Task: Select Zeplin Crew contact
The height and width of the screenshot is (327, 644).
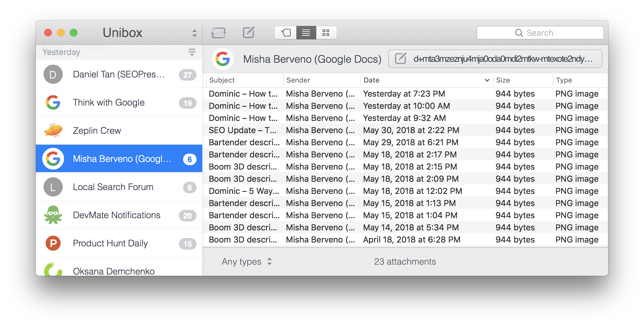Action: [119, 131]
